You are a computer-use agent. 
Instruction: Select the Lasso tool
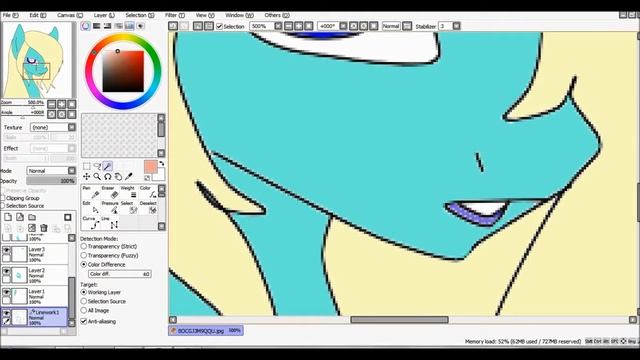[x=97, y=166]
